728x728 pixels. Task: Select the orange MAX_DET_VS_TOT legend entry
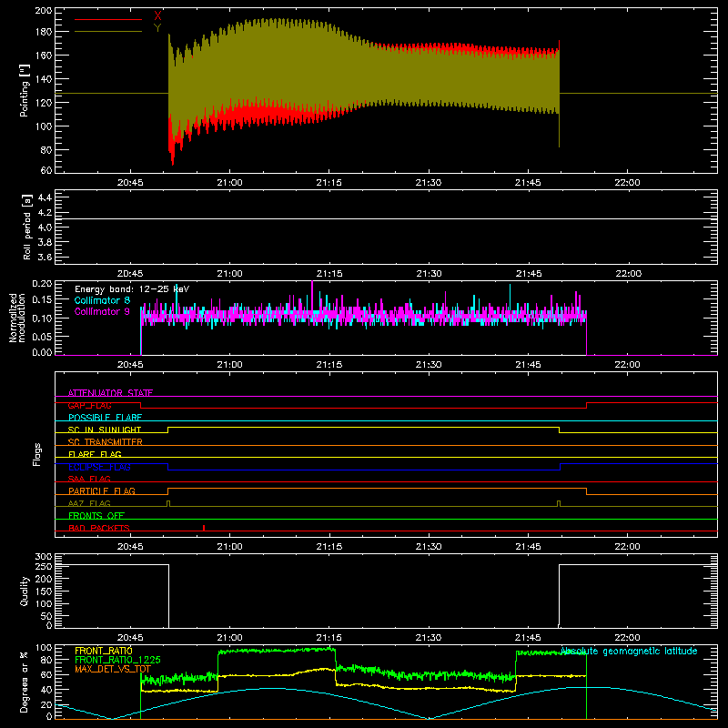(113, 669)
